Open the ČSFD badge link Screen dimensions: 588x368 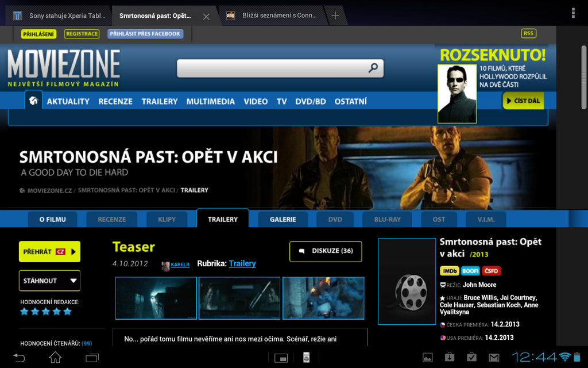[491, 271]
